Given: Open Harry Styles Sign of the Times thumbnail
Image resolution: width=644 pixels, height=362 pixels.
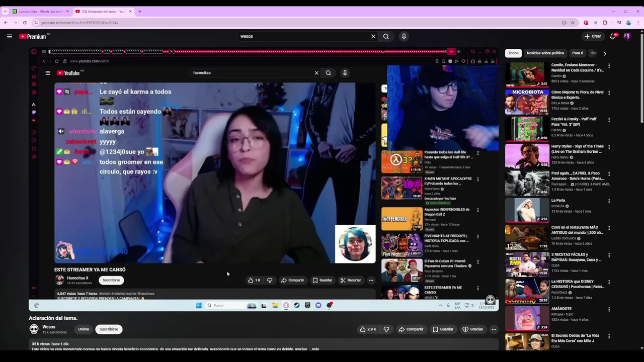Looking at the screenshot, I should [527, 156].
